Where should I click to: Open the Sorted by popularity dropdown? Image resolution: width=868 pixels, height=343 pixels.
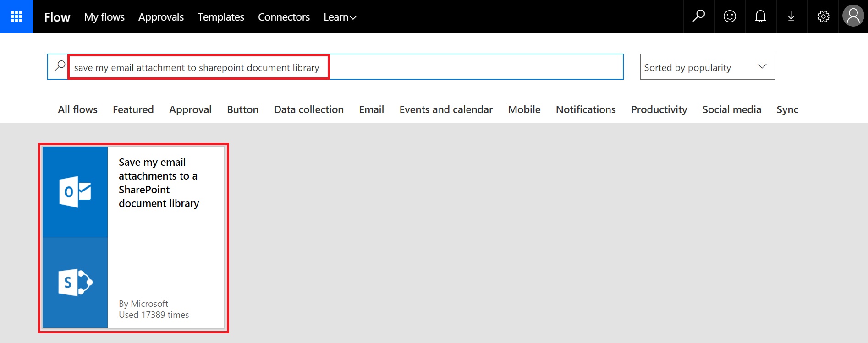pos(707,67)
